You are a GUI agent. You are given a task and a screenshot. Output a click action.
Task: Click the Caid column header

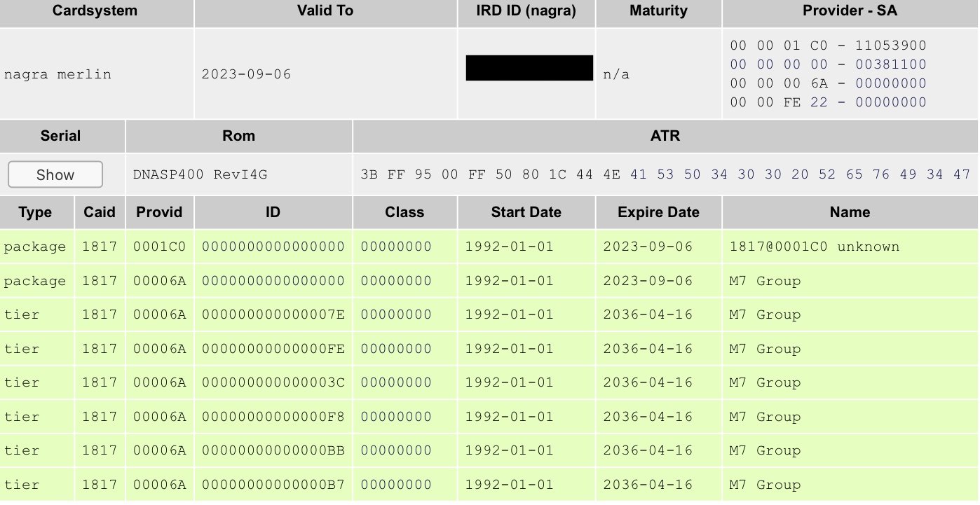pos(100,212)
